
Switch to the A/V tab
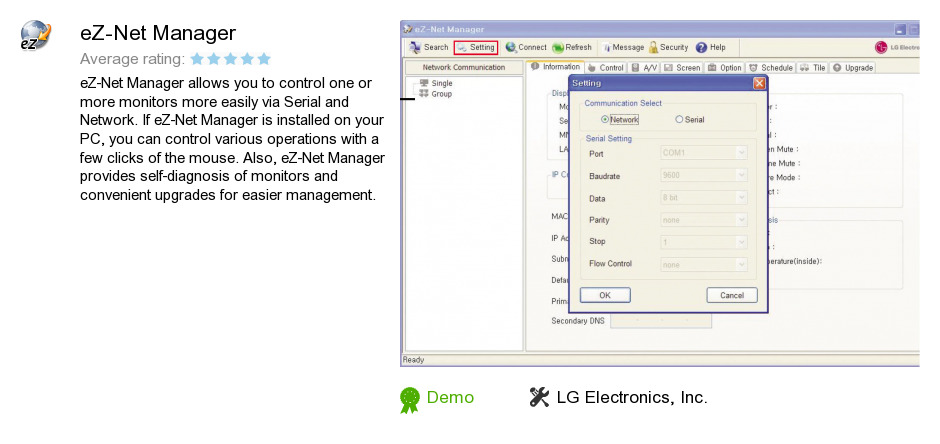[x=644, y=68]
